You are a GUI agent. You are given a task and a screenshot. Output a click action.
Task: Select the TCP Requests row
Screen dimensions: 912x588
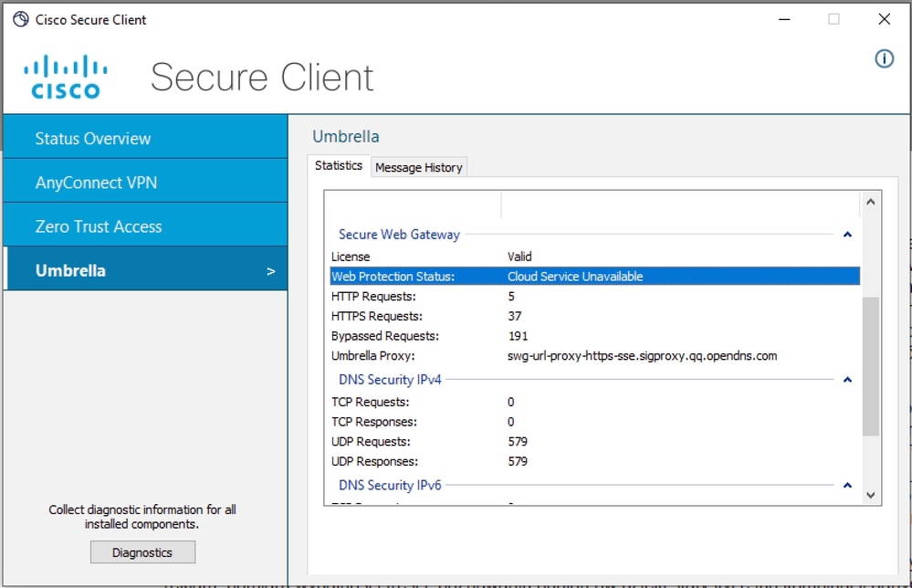pyautogui.click(x=594, y=402)
